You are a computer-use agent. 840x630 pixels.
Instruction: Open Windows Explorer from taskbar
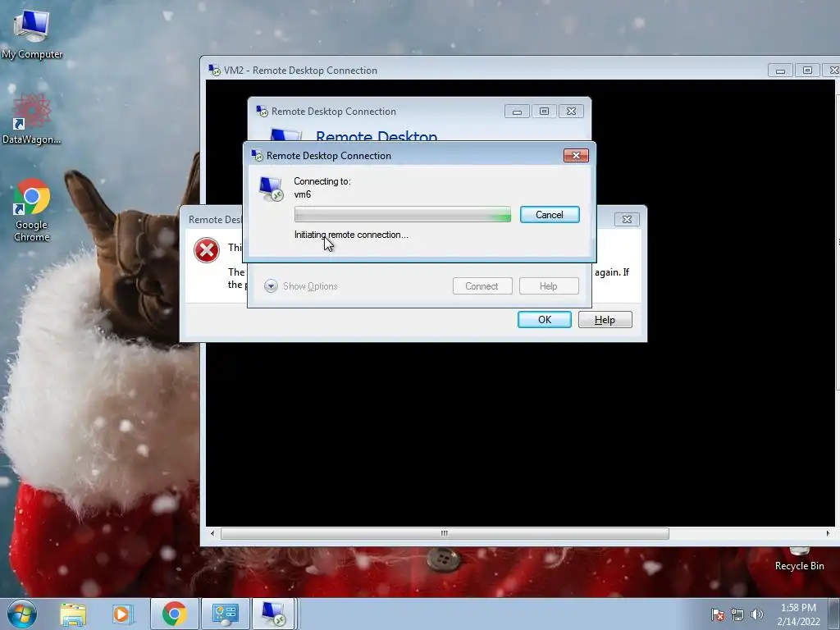tap(73, 614)
